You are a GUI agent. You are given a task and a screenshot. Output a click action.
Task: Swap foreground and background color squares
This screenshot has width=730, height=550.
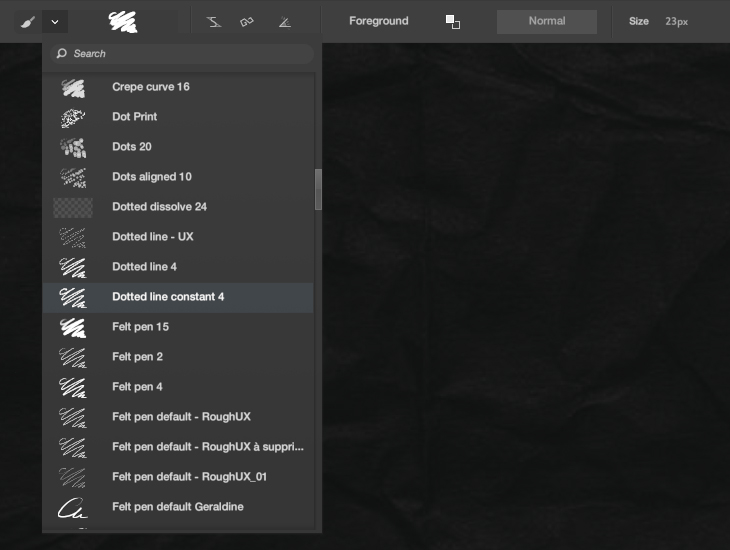coord(453,22)
